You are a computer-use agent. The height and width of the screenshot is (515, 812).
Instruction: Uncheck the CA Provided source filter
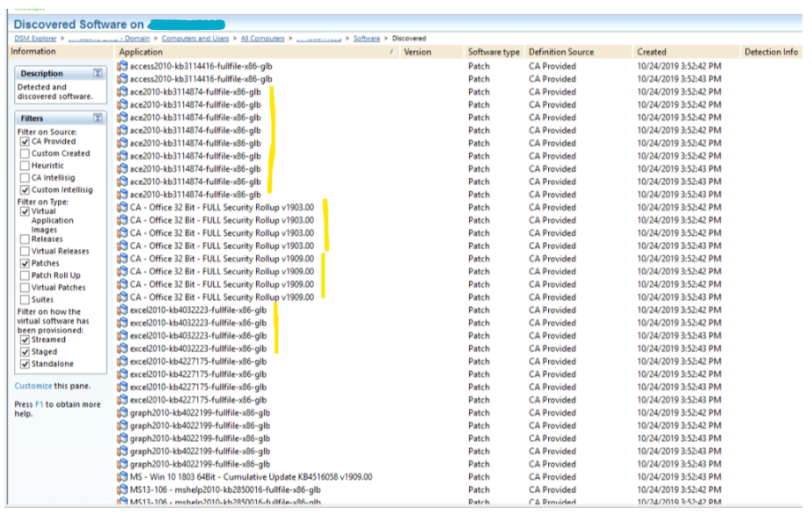tap(24, 142)
